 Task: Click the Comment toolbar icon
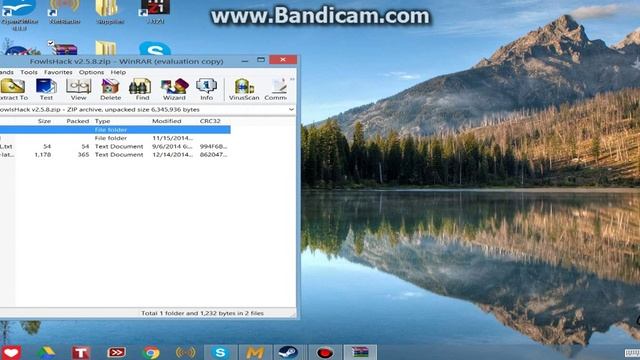click(276, 89)
